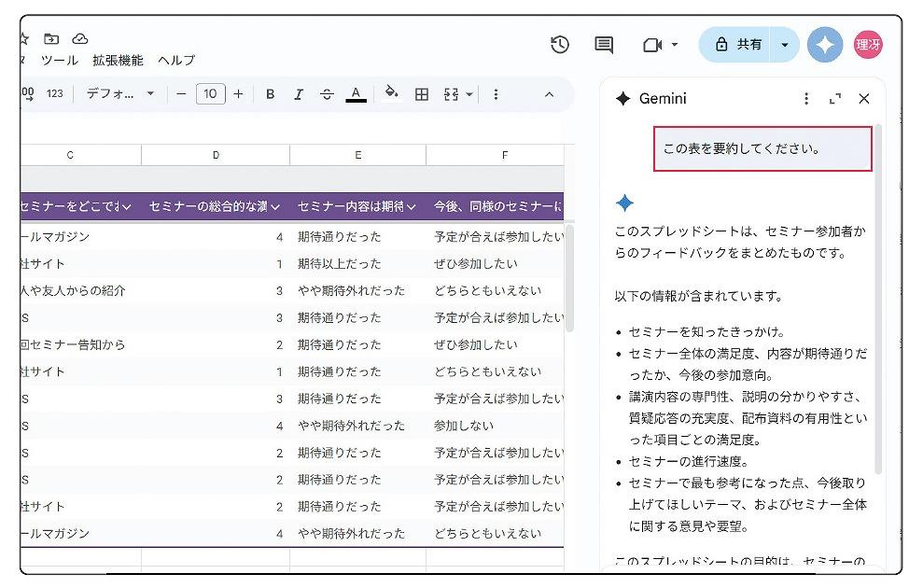Screen dimensions: 923x588
Task: Click the 共有 share button
Action: [738, 45]
